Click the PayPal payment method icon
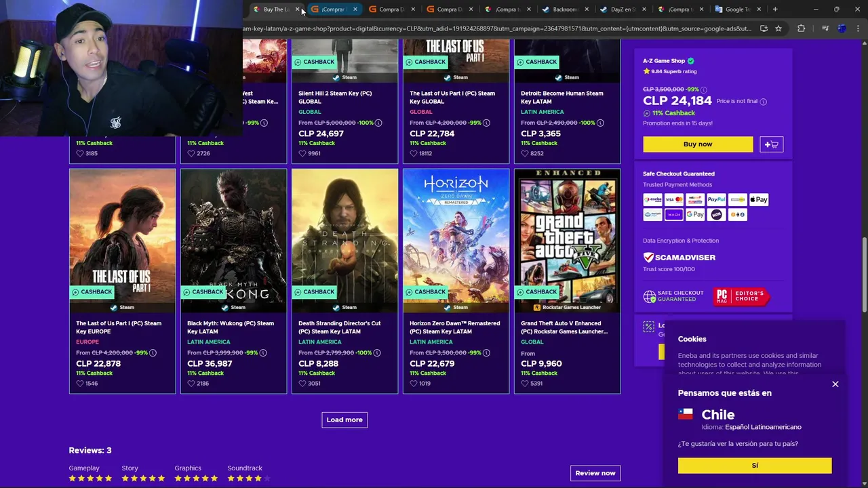The image size is (868, 488). point(716,199)
